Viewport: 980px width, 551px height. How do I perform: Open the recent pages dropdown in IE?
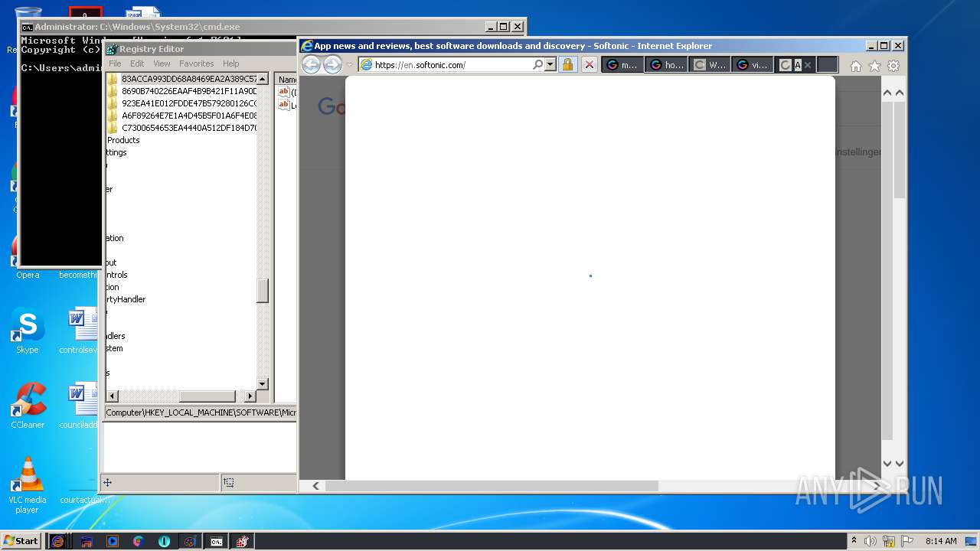click(349, 65)
